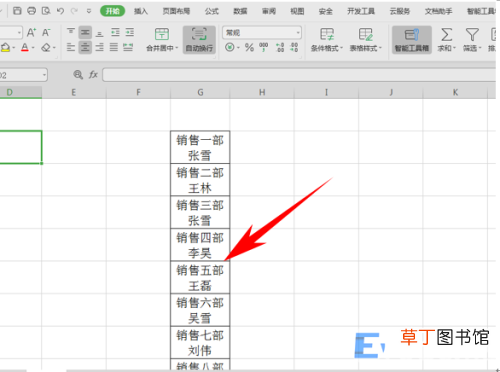Screen dimensions: 500x372
Task: Select cell containing 销售七部 刘伟
Action: coord(200,342)
